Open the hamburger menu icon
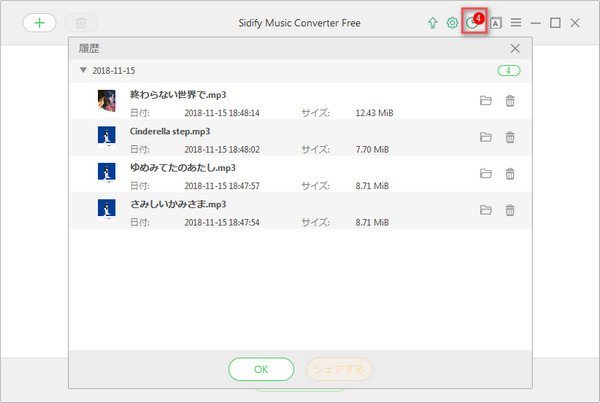Screen dimensions: 600x403 click(516, 23)
